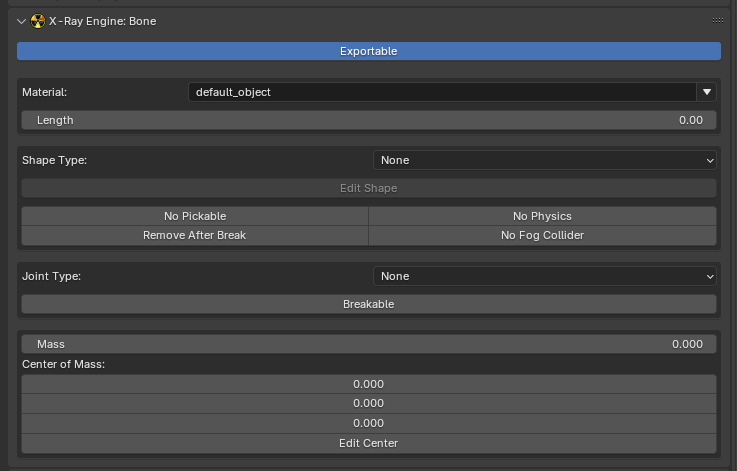Click the panel drag handle grip icon
The width and height of the screenshot is (737, 471).
tap(717, 21)
